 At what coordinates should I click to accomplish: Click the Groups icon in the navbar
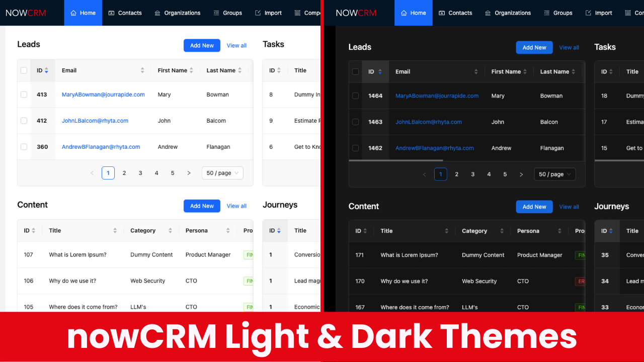coord(215,13)
